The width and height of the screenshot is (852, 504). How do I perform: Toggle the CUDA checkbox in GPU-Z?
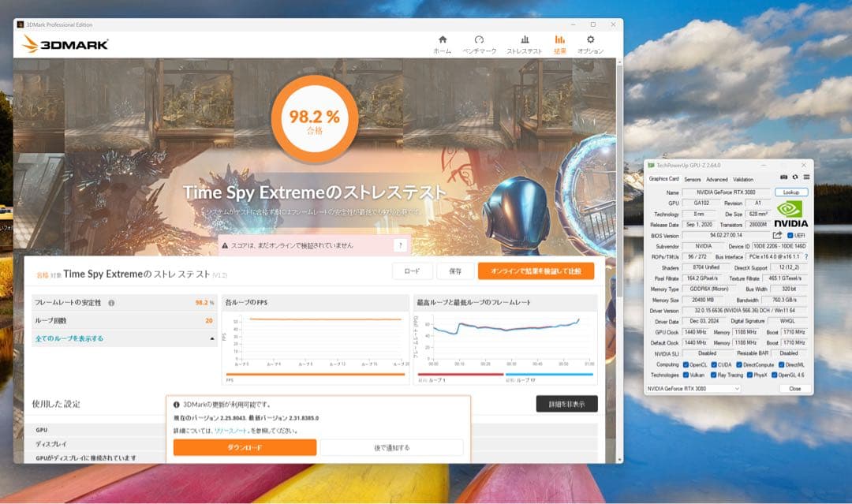pos(714,364)
